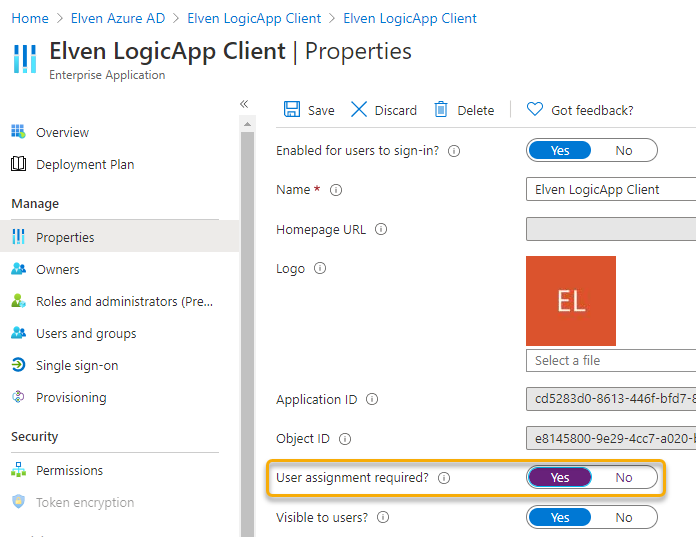The image size is (696, 537).
Task: Click info icon next to Object ID
Action: coord(345,439)
